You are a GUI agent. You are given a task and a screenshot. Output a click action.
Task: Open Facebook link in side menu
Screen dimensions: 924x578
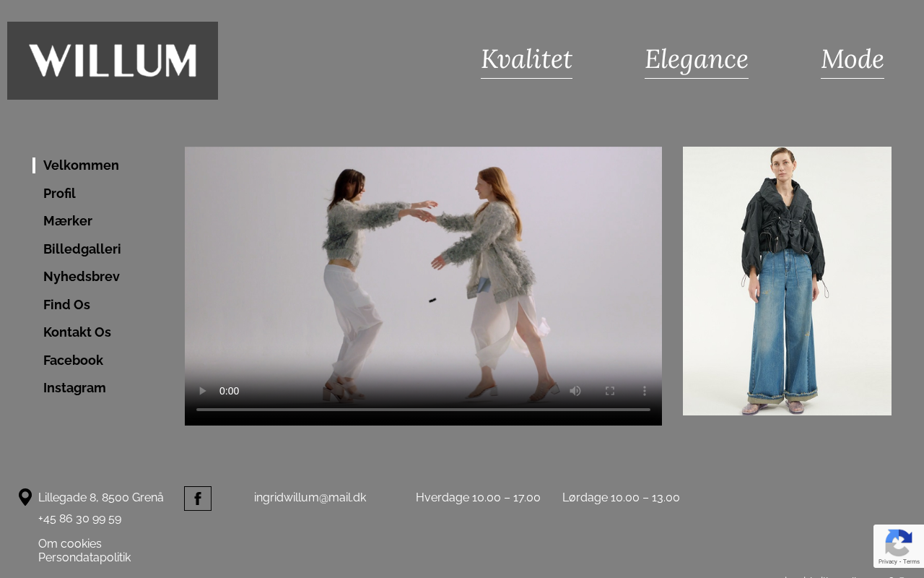point(74,361)
